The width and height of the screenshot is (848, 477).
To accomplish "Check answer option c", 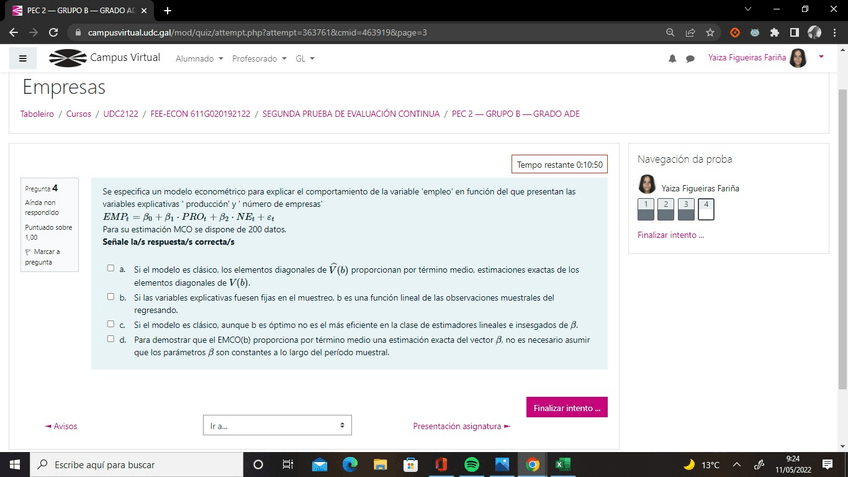I will [x=110, y=324].
